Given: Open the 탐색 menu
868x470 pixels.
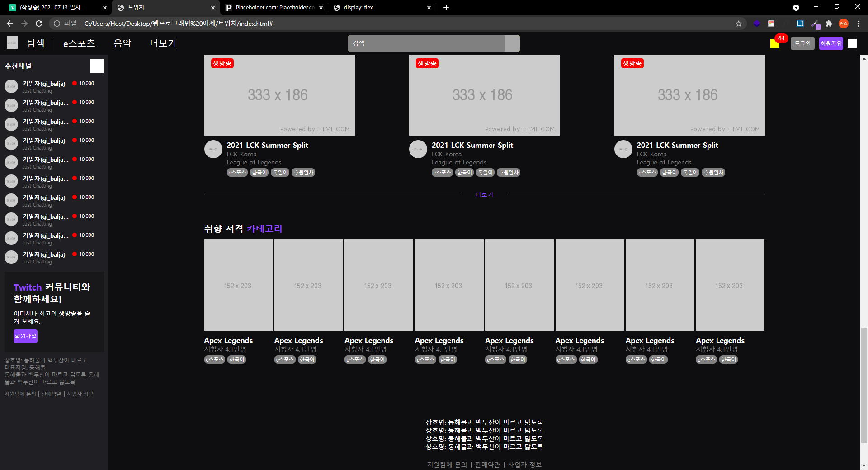Looking at the screenshot, I should tap(36, 43).
